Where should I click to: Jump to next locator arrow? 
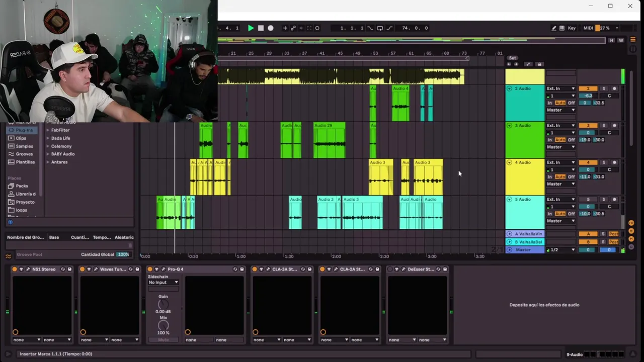tap(516, 64)
